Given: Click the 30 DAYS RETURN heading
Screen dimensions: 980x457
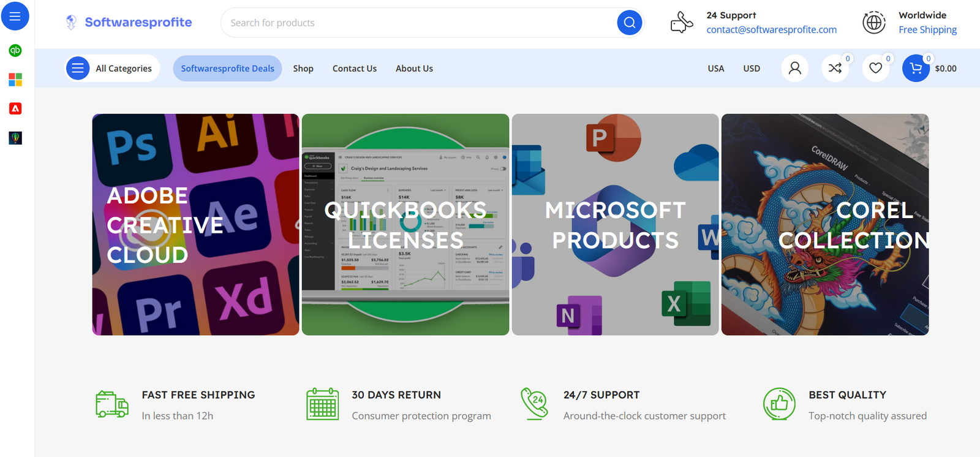Looking at the screenshot, I should coord(396,395).
